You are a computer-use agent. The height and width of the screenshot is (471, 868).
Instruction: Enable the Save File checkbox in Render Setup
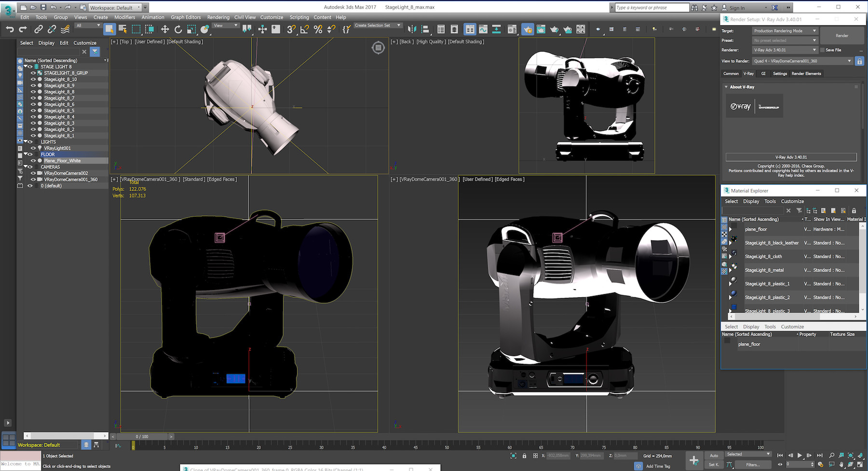pos(822,50)
